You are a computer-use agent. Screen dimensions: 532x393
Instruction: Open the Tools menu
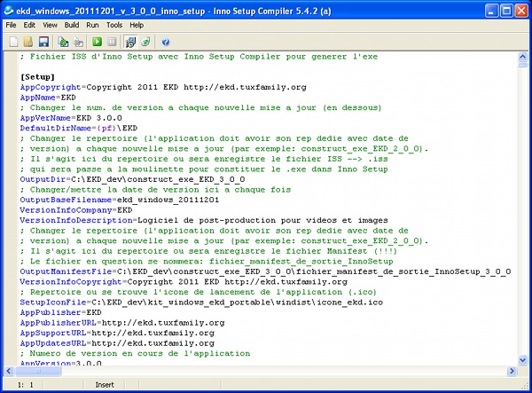(114, 25)
